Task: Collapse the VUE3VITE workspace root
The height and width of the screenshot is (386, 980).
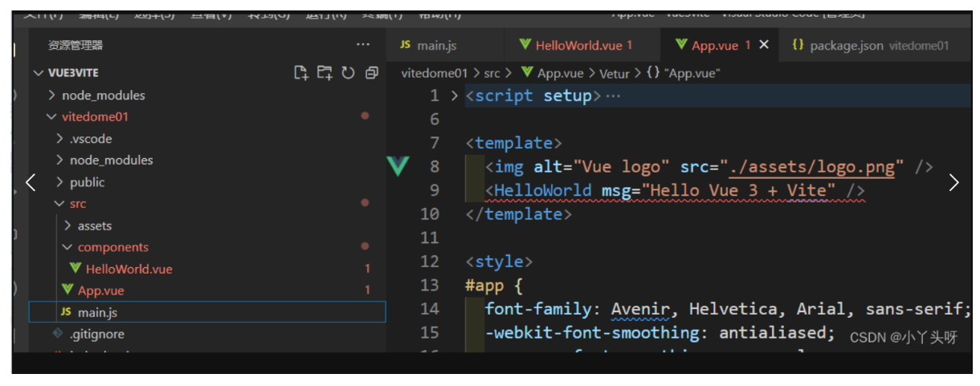Action: coord(38,73)
